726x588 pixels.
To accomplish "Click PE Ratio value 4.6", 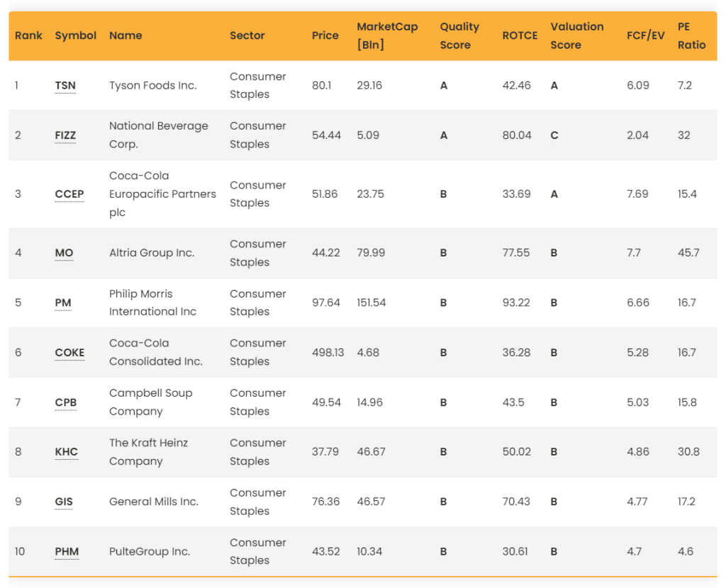I will pyautogui.click(x=686, y=551).
